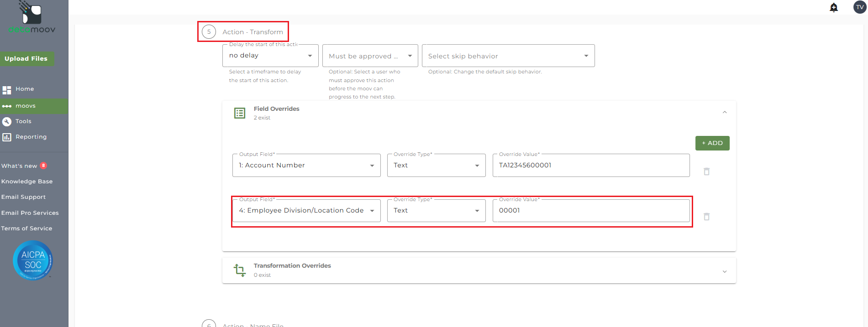
Task: Click the notification bell icon
Action: click(x=834, y=8)
